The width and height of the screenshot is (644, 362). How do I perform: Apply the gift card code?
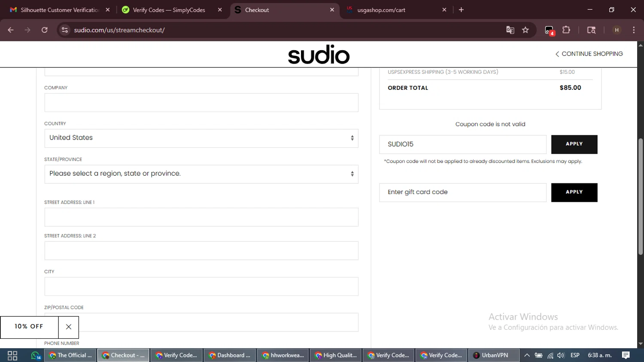(574, 192)
